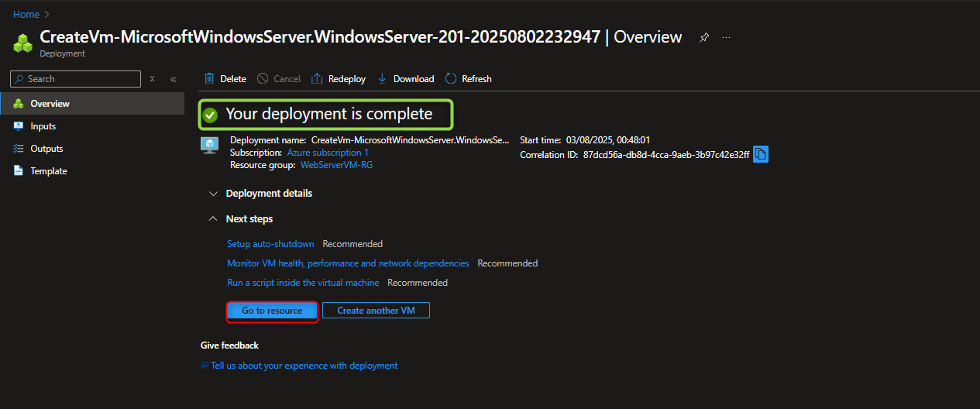Click the Download toolbar label
The height and width of the screenshot is (409, 980).
pos(414,79)
